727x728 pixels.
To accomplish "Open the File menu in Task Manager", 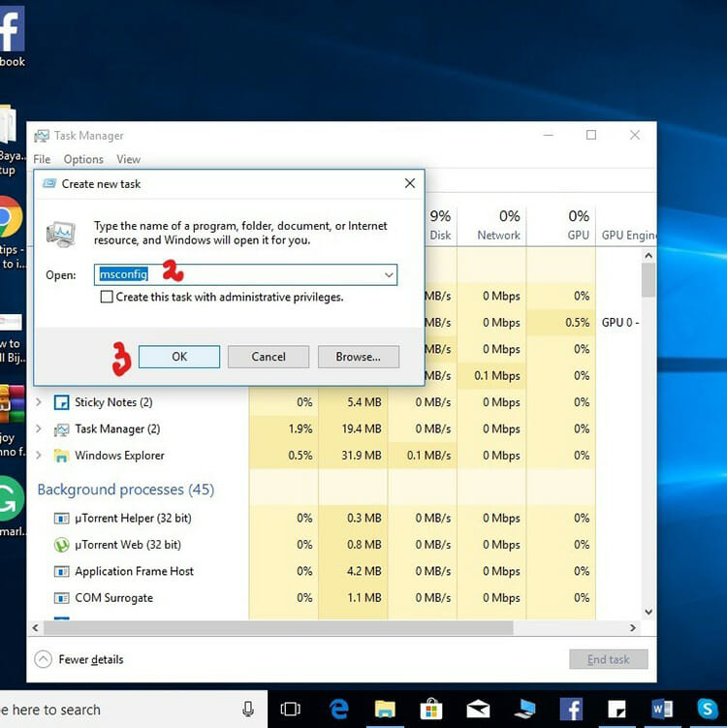I will (x=42, y=159).
